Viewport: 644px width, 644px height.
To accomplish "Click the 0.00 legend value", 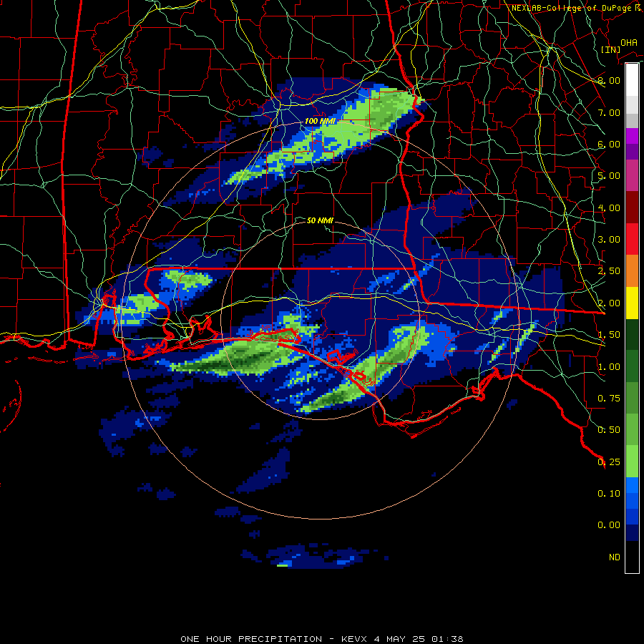I will [609, 525].
